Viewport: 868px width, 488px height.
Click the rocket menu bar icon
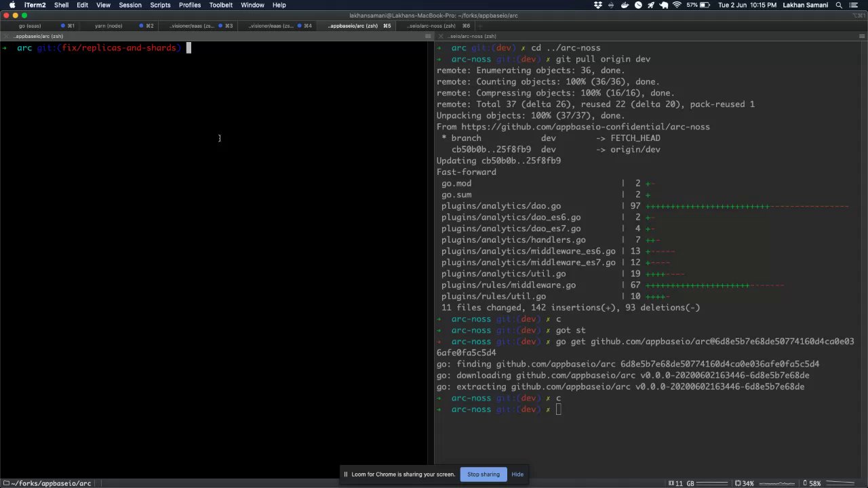651,5
